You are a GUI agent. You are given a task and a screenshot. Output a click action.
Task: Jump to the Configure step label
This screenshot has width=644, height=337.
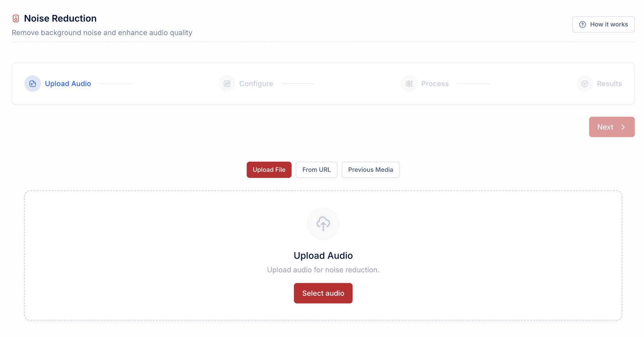pyautogui.click(x=256, y=84)
